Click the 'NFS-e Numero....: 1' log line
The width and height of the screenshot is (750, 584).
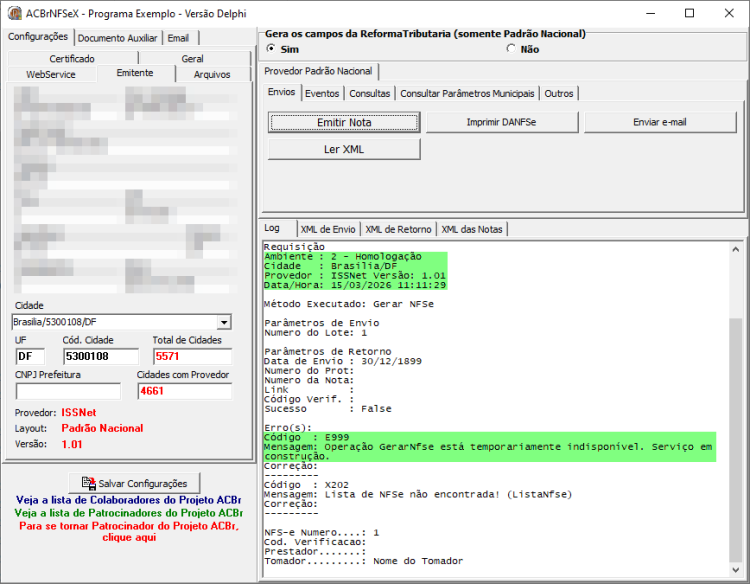click(x=321, y=532)
